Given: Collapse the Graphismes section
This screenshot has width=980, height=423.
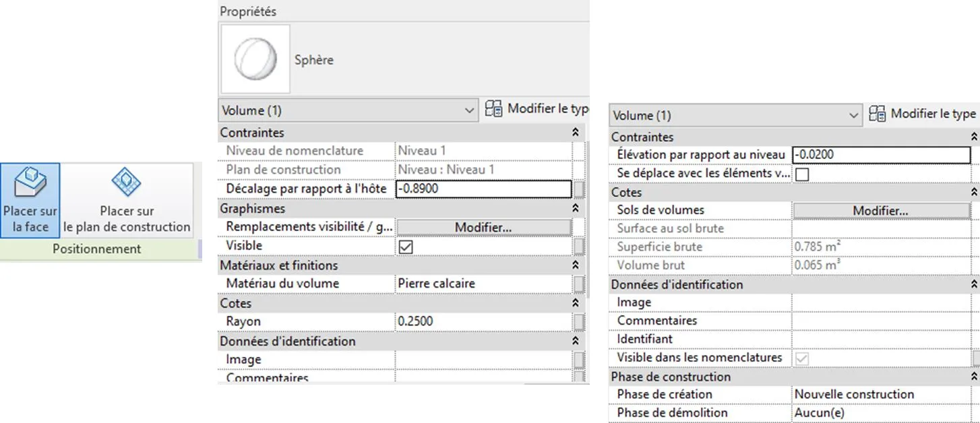Looking at the screenshot, I should coord(574,208).
